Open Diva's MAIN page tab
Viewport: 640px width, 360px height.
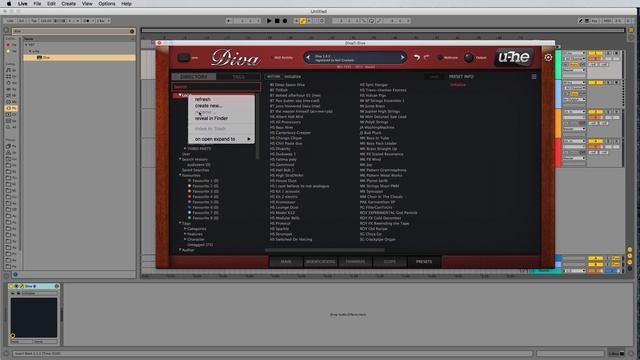click(286, 262)
